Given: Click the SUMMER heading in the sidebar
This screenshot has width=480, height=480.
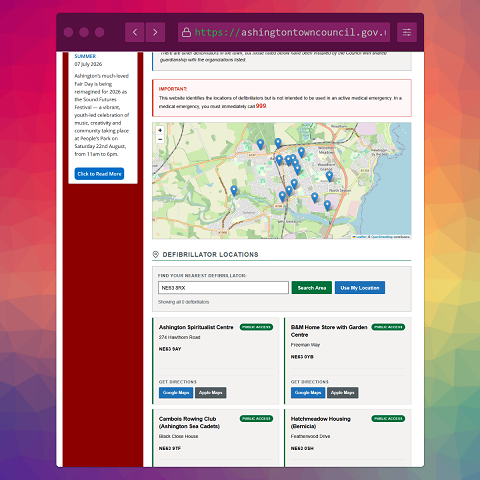Looking at the screenshot, I should point(85,56).
